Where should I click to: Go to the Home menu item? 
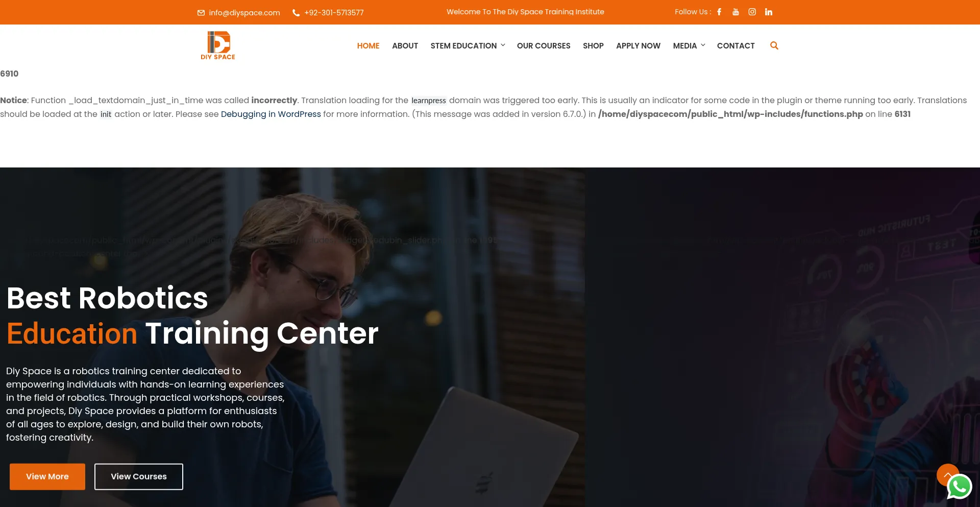(368, 45)
